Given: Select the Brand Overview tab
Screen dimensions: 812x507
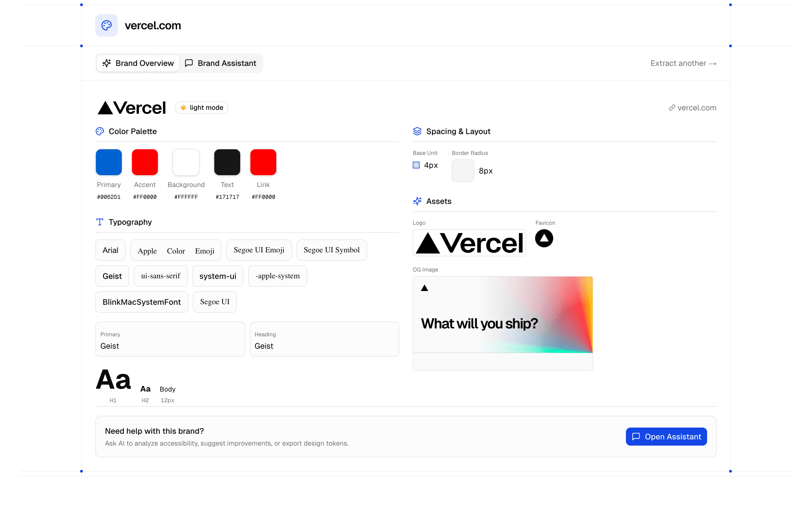Looking at the screenshot, I should point(138,63).
